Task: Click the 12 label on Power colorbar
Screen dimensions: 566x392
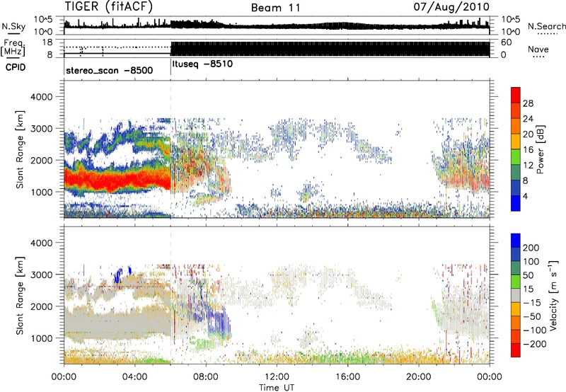Action: click(528, 165)
